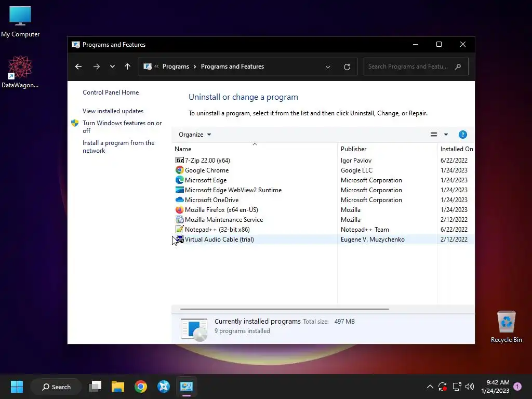
Task: Expand the address bar history dropdown
Action: [x=328, y=67]
